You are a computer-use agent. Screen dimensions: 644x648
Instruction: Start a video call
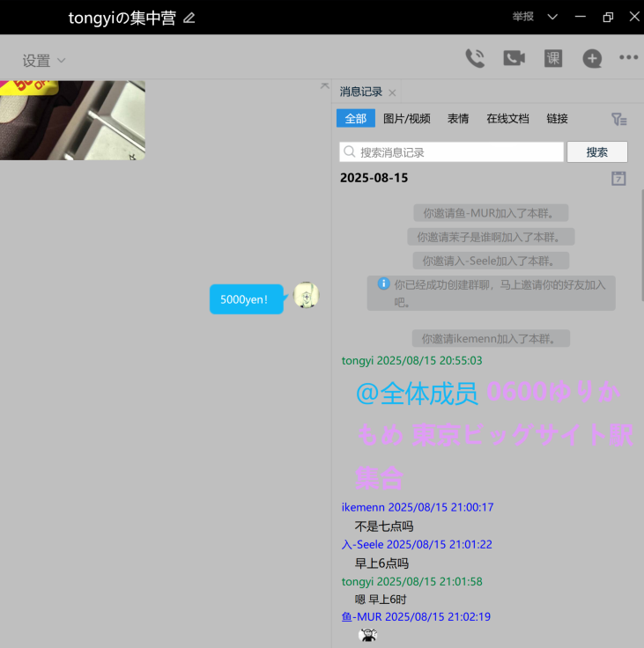coord(514,58)
